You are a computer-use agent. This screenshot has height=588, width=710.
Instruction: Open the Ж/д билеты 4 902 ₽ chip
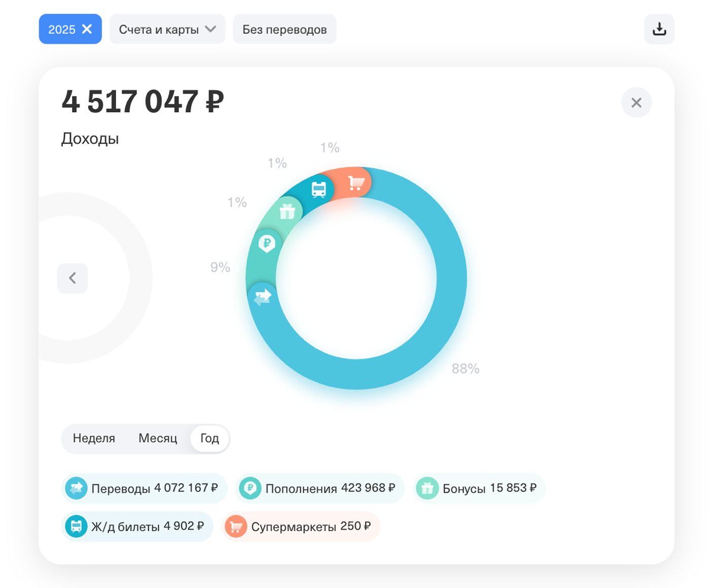(137, 527)
